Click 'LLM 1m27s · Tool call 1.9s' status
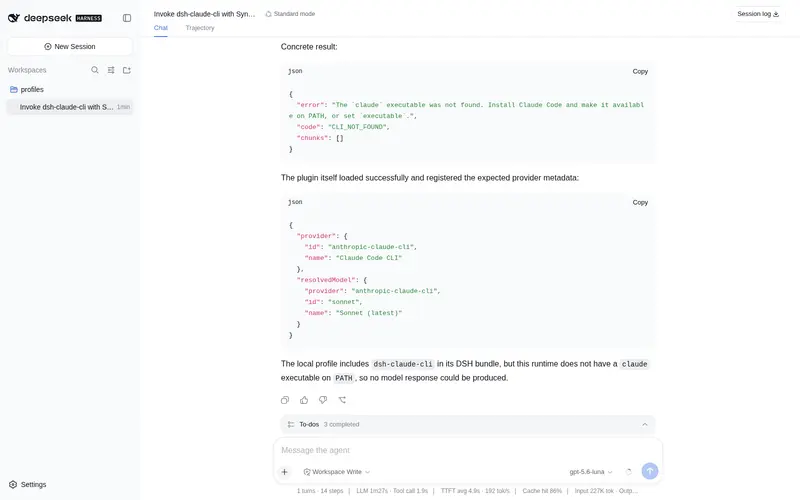 [392, 491]
